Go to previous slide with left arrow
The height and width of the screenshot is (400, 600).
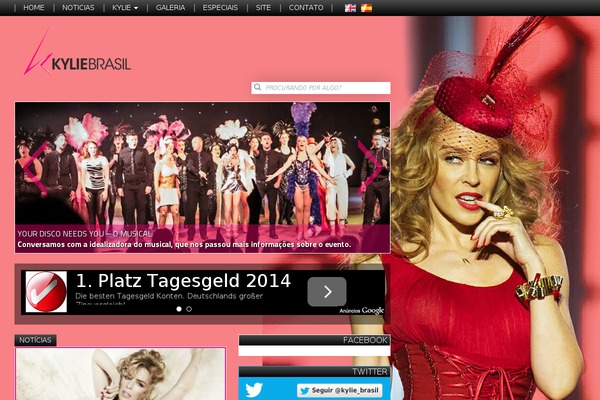[x=36, y=167]
